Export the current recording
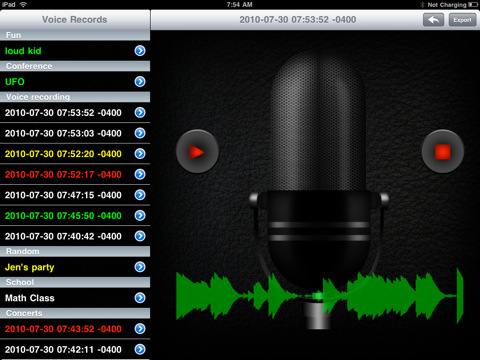The height and width of the screenshot is (360, 480). click(x=462, y=20)
